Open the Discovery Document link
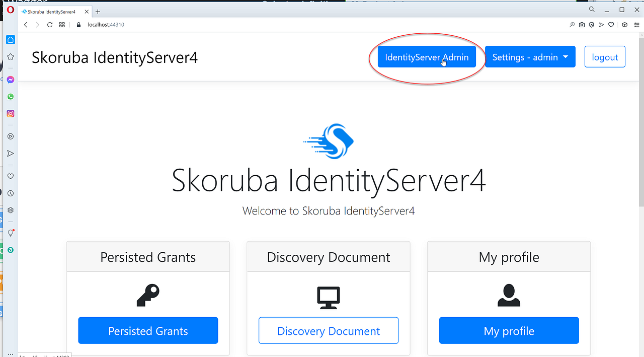This screenshot has width=644, height=357. 328,331
